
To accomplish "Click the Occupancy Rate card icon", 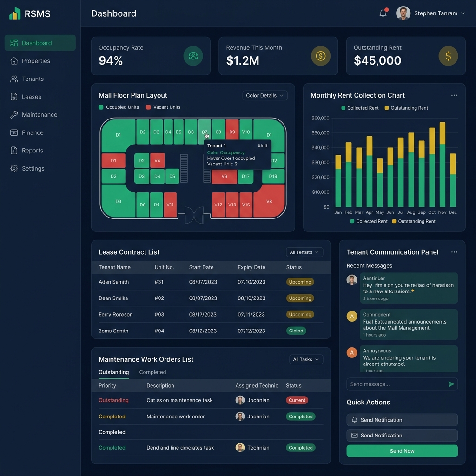I will pos(193,56).
